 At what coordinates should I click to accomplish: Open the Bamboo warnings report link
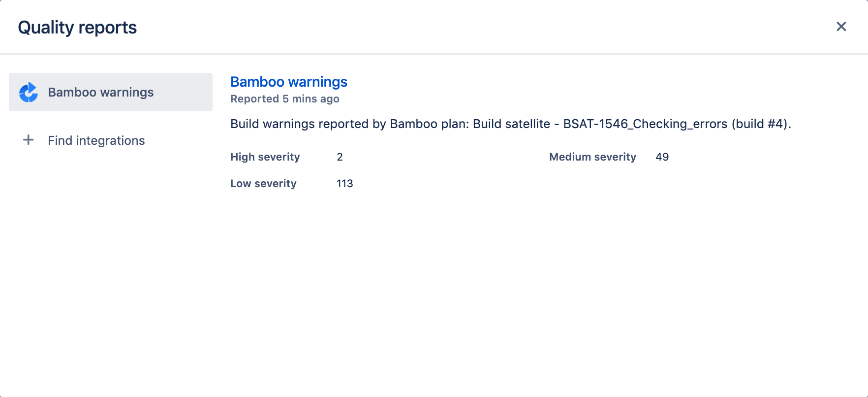288,82
